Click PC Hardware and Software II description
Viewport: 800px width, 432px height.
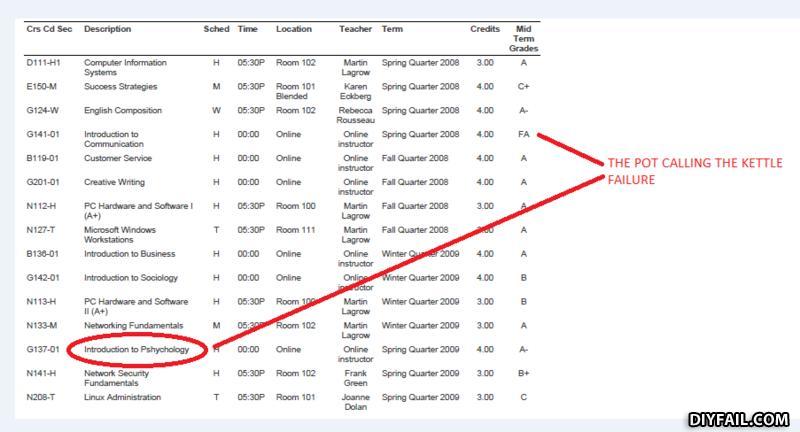136,307
